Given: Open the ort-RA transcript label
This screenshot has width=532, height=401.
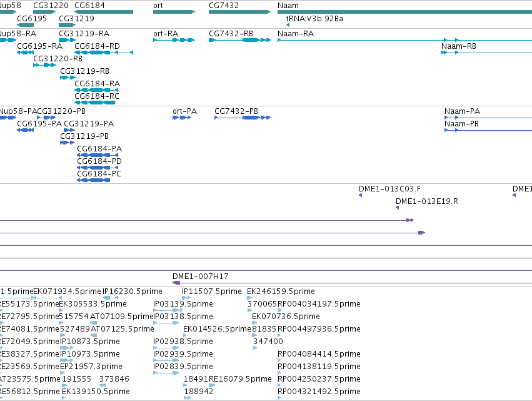Looking at the screenshot, I should 166,34.
